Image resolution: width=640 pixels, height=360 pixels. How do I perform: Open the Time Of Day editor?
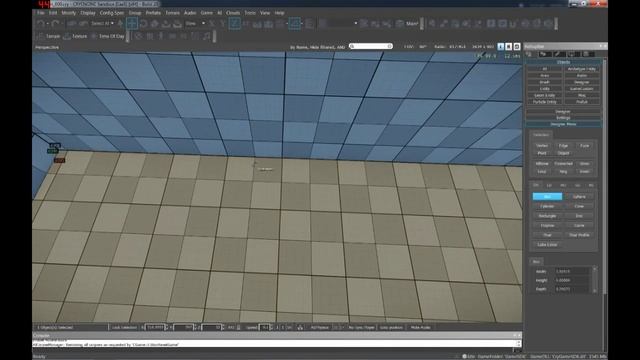tap(107, 36)
